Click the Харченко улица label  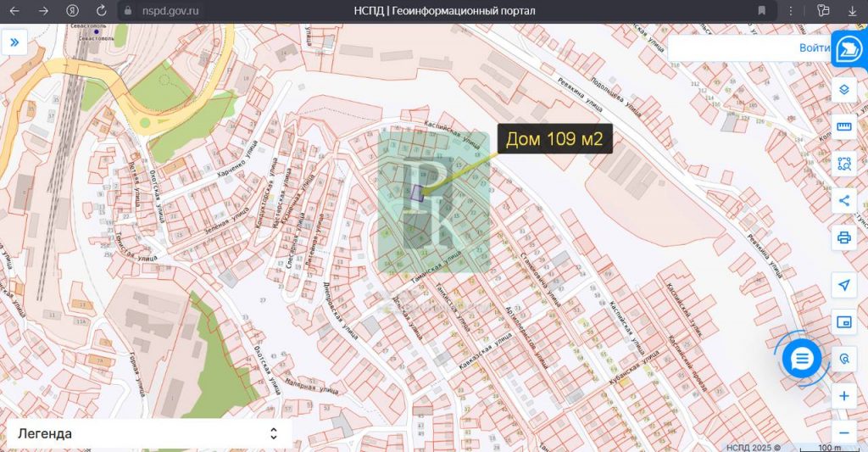[237, 159]
